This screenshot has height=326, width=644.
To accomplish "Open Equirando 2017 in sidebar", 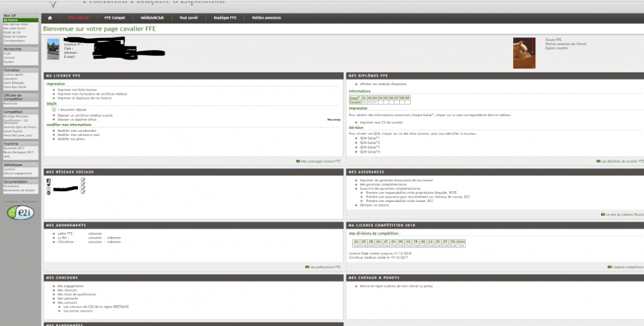I will click(14, 148).
